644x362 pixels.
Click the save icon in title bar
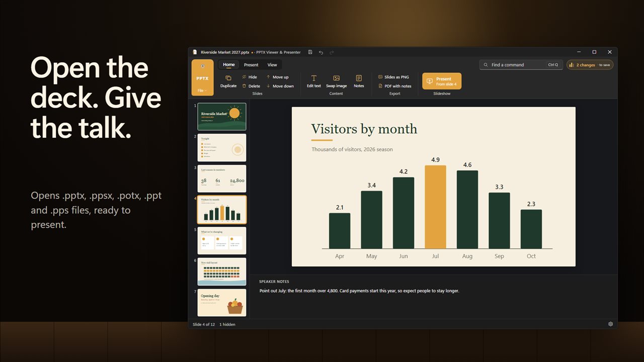tap(310, 52)
